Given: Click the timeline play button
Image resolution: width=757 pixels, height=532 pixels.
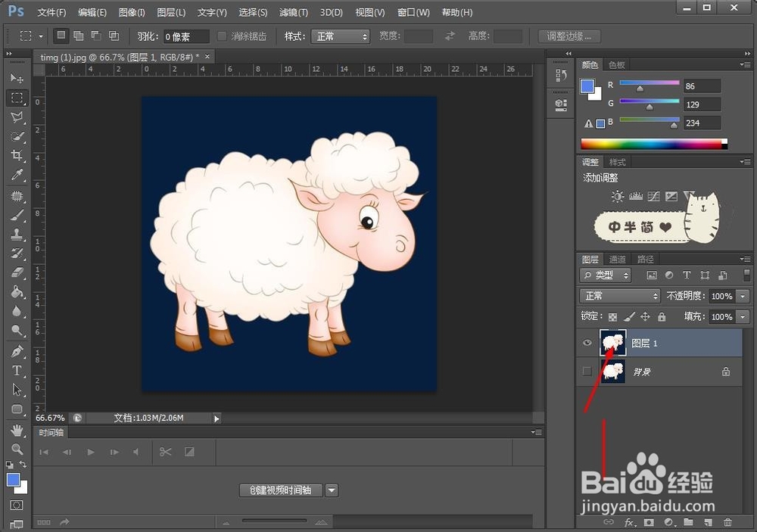Looking at the screenshot, I should (90, 453).
